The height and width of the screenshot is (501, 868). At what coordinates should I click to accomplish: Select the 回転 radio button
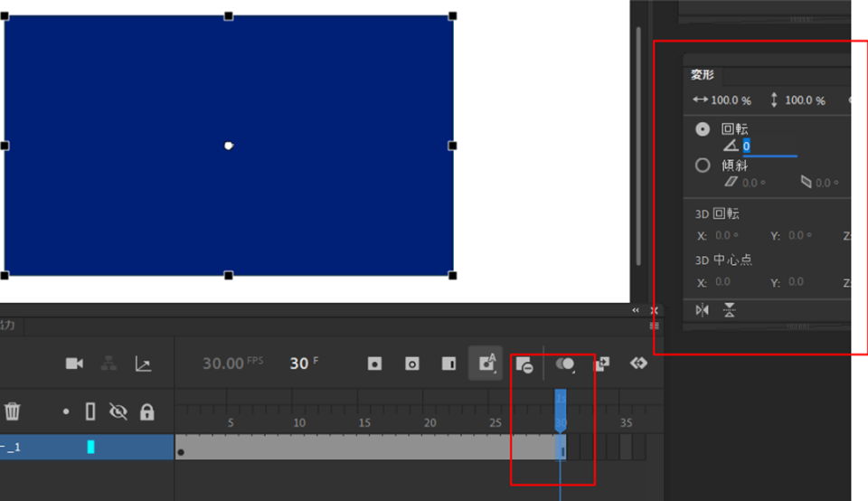pos(703,129)
